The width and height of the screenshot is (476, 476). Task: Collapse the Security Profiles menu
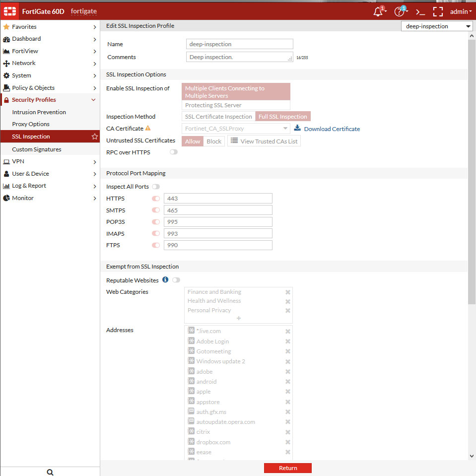tap(50, 100)
